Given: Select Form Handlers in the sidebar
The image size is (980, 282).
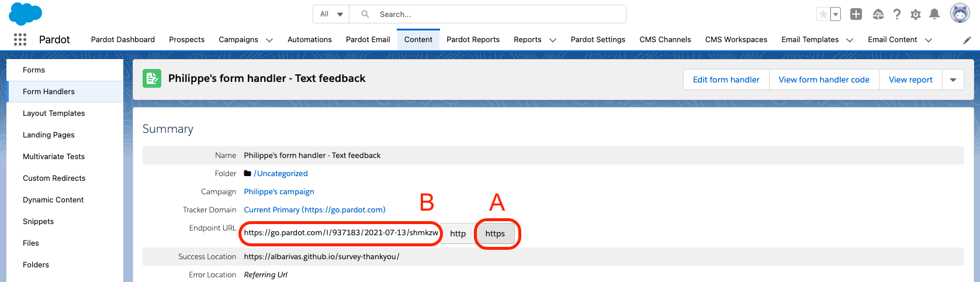Looking at the screenshot, I should pos(65,91).
